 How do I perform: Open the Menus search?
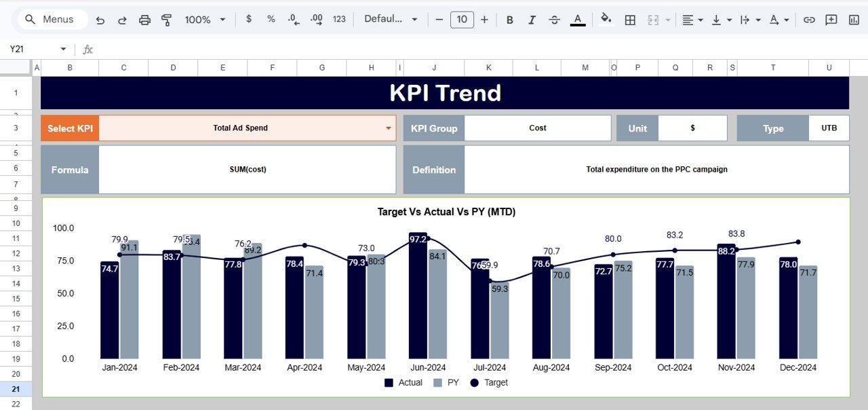click(x=51, y=19)
